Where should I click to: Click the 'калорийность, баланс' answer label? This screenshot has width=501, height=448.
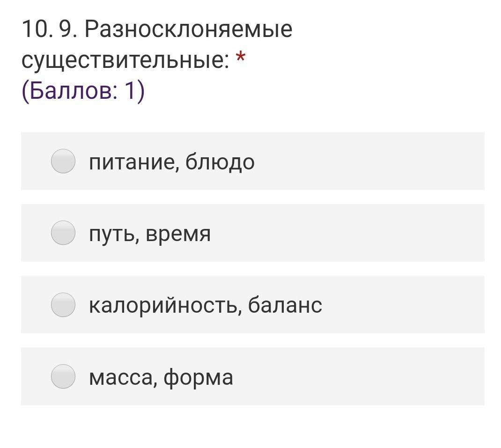[x=205, y=306]
